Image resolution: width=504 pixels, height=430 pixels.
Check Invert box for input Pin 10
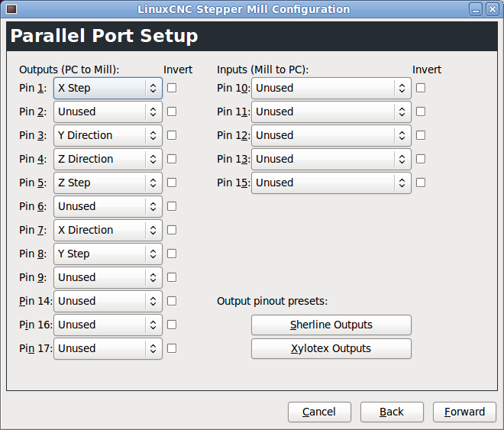click(421, 88)
